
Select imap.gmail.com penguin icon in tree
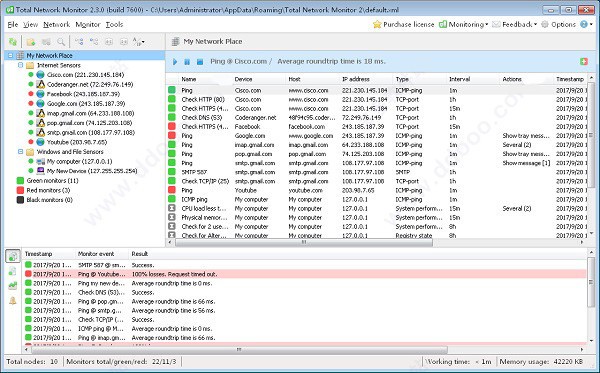40,113
